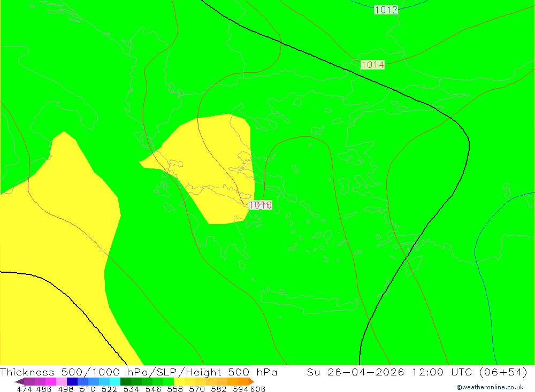Viewport: 535px width, 392px height.
Task: Click legend value 582
Action: click(219, 389)
